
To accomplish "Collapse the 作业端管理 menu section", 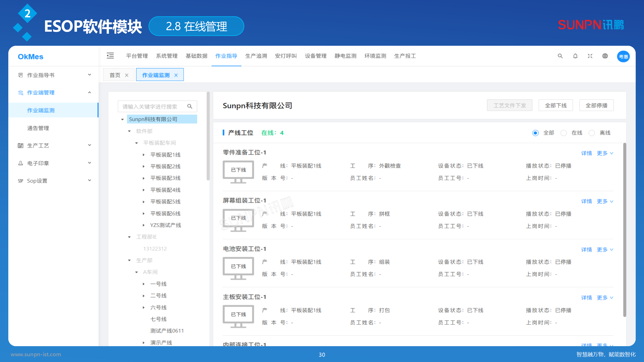I will coord(90,92).
